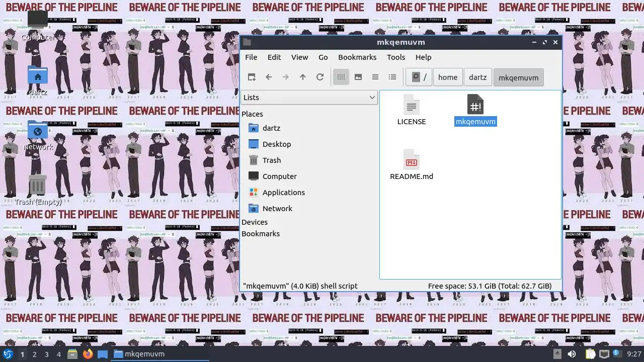Reload the folder with refresh icon
The image size is (644, 362).
(320, 77)
